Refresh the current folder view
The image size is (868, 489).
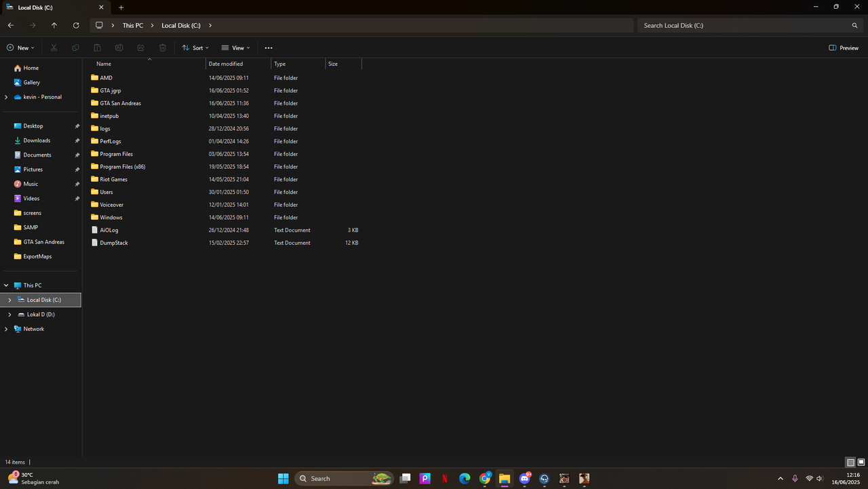pyautogui.click(x=76, y=25)
